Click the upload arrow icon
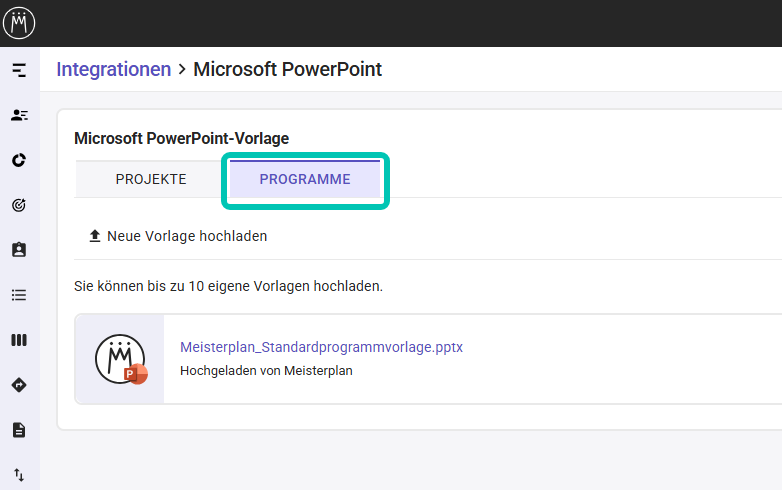 click(x=95, y=236)
